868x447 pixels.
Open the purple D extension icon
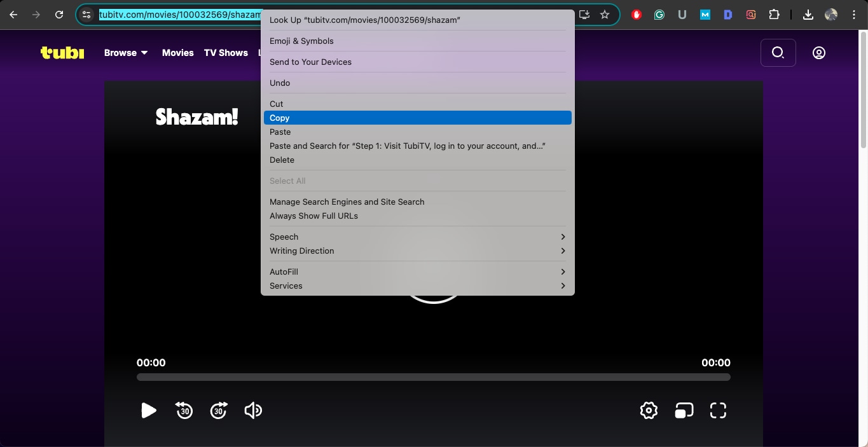pos(728,15)
